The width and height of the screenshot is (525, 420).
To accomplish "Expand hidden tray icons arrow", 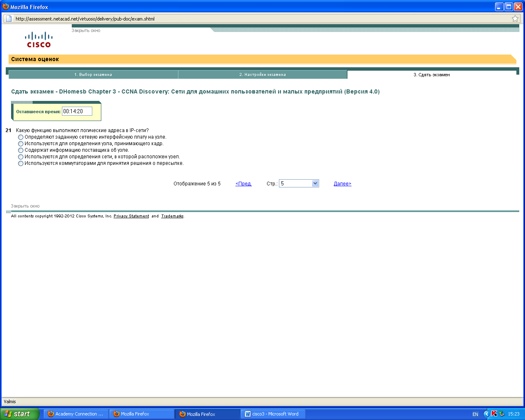I will 486,414.
